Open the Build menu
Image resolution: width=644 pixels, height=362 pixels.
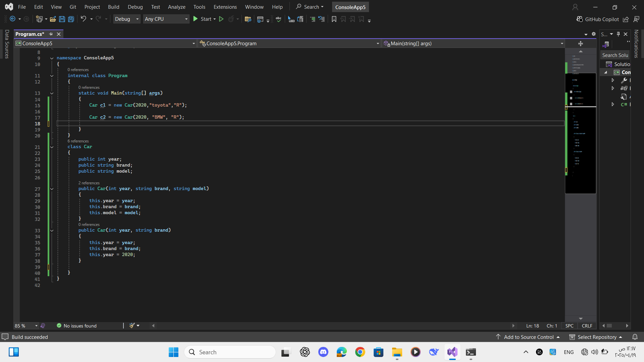(114, 7)
